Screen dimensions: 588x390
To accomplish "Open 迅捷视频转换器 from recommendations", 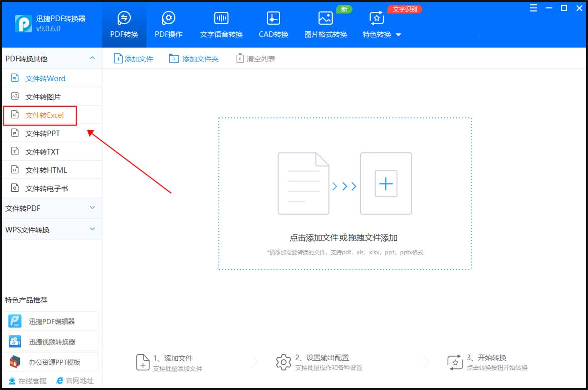I will (52, 341).
